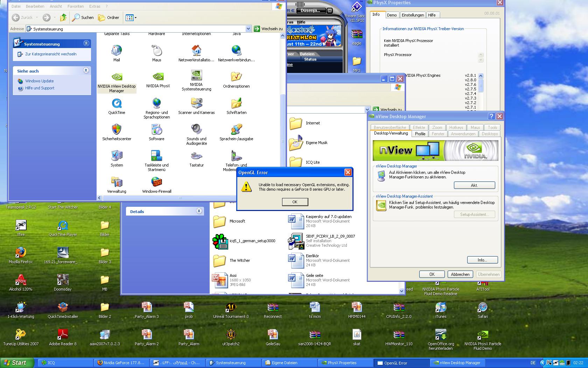Click the Ordner toolbar button
This screenshot has width=588, height=368.
point(108,18)
